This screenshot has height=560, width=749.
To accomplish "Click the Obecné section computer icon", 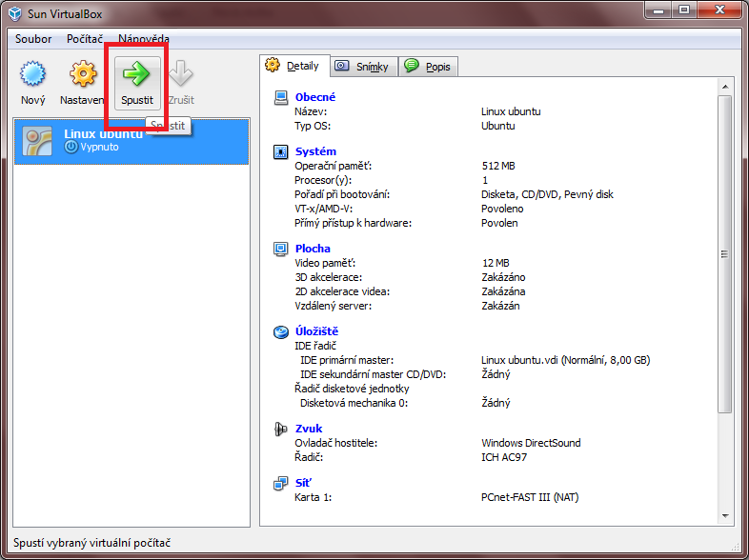I will coord(281,97).
